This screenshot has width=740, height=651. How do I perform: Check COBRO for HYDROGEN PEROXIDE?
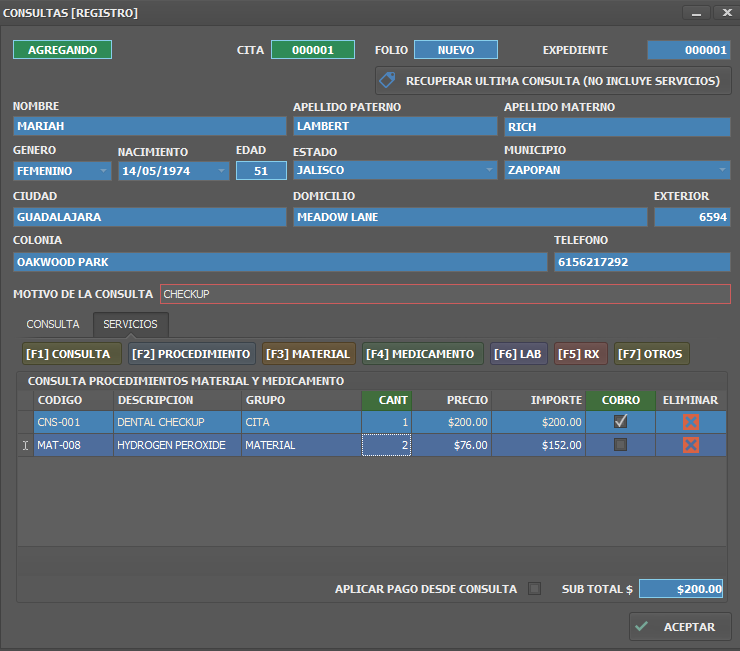point(620,445)
